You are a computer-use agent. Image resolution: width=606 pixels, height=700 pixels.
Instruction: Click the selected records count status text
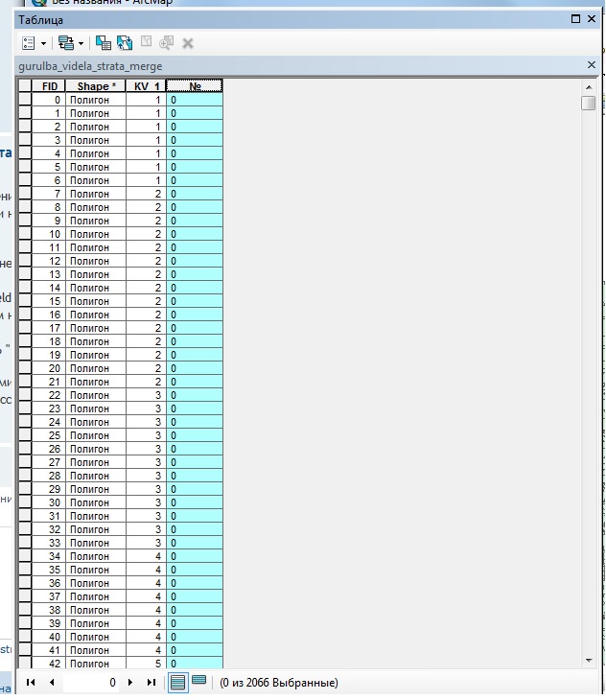[279, 683]
